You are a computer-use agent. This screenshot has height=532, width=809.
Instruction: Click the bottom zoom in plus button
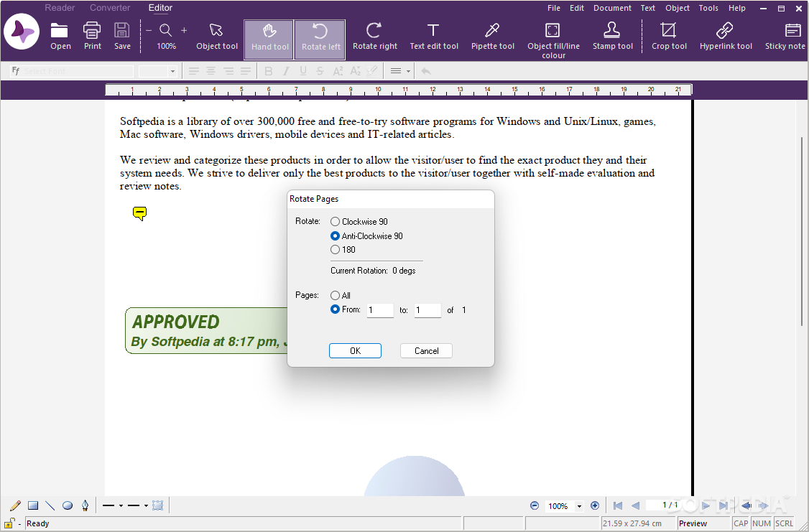(x=594, y=505)
